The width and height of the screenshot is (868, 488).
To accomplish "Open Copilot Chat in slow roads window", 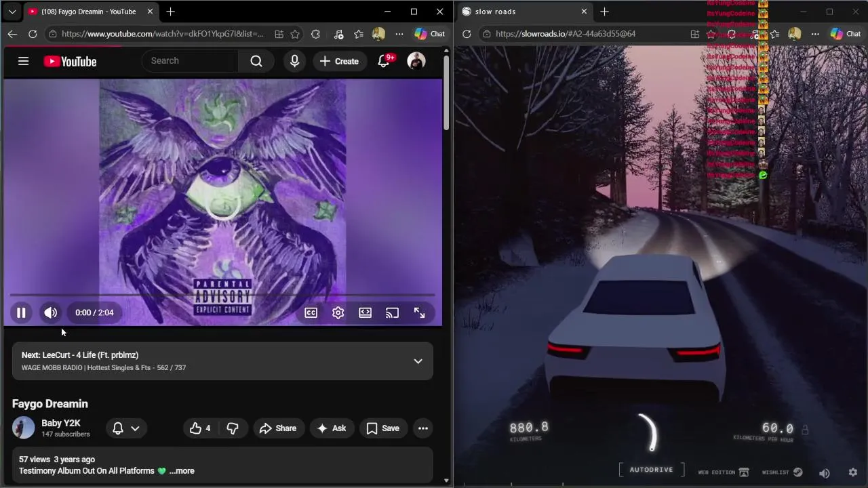I will point(846,34).
